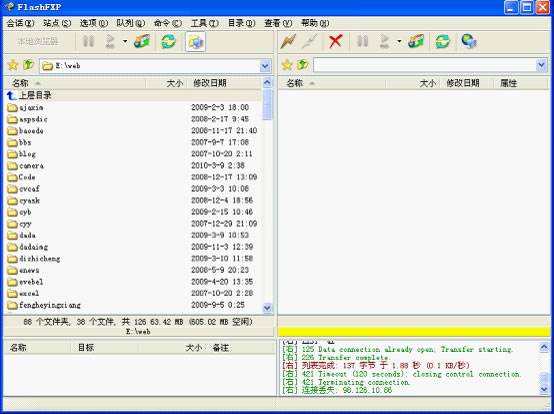Click the 2009-9-5 0:25 date cell
This screenshot has height=414, width=554.
coord(218,305)
